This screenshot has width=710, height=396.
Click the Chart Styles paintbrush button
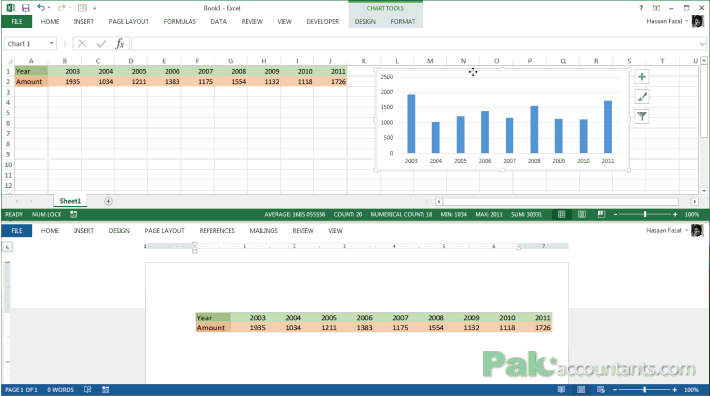click(642, 96)
